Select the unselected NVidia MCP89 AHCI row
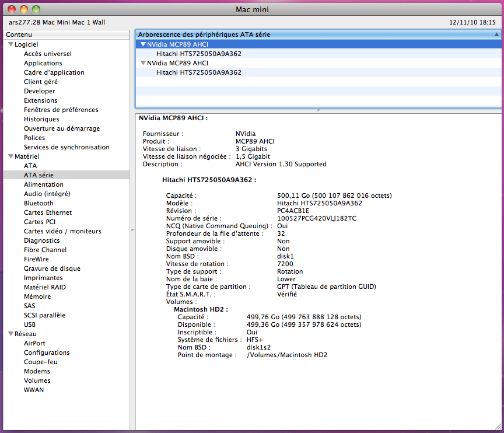The image size is (504, 433). coord(318,63)
